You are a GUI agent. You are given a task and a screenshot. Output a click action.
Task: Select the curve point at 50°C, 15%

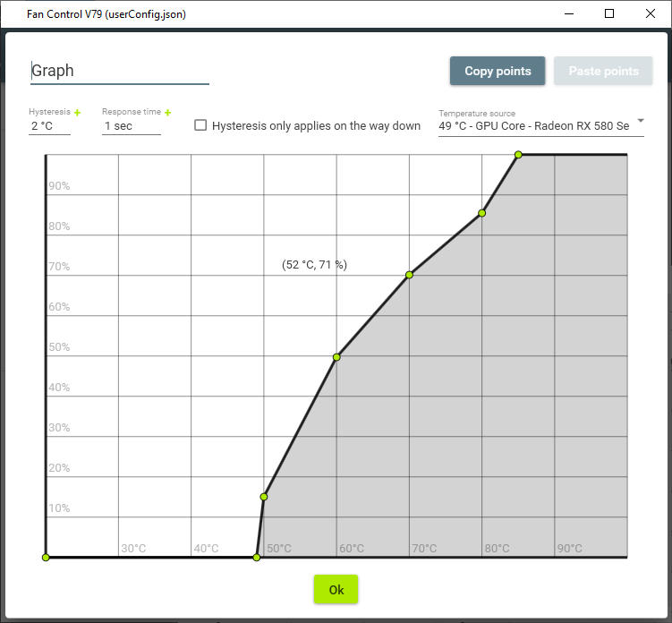pyautogui.click(x=264, y=497)
